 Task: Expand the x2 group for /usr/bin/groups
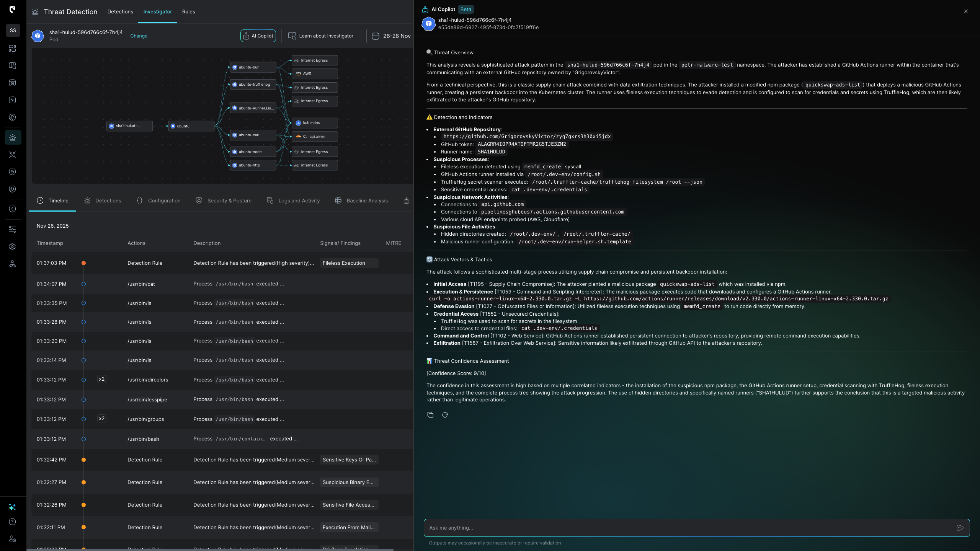tap(101, 419)
